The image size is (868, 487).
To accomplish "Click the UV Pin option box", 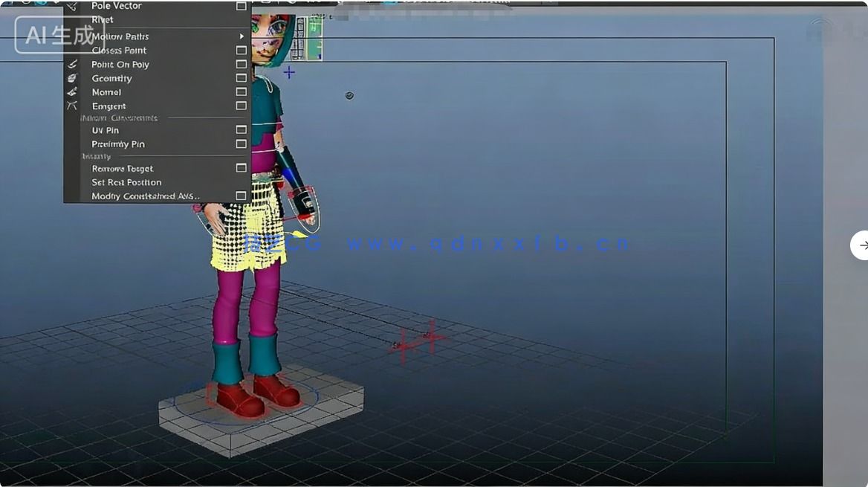I will coord(241,130).
